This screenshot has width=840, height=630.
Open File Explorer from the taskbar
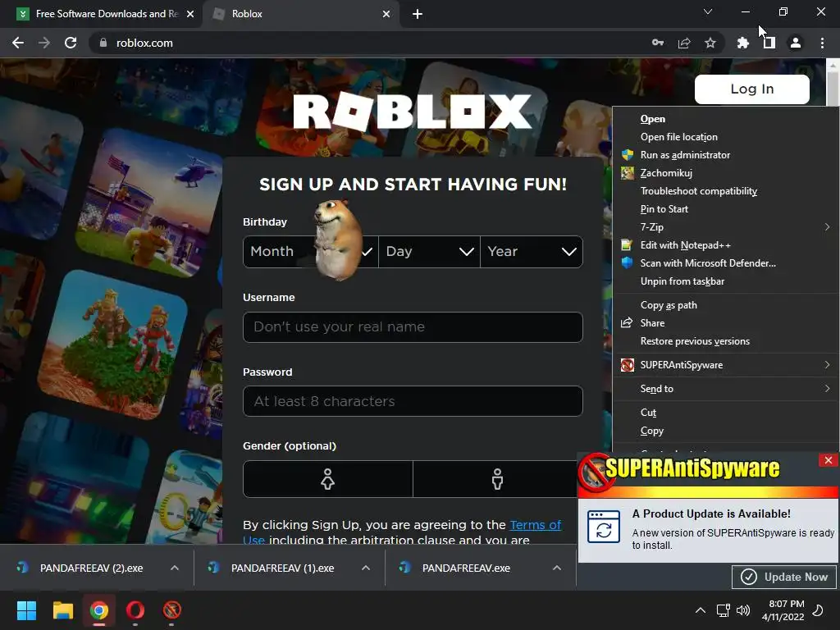[62, 610]
